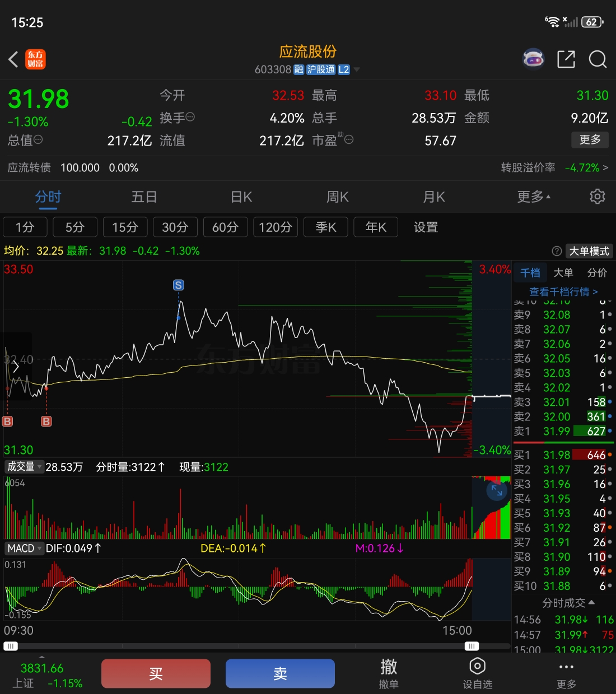This screenshot has height=694, width=616.
Task: Tap the back arrow icon
Action: [13, 59]
